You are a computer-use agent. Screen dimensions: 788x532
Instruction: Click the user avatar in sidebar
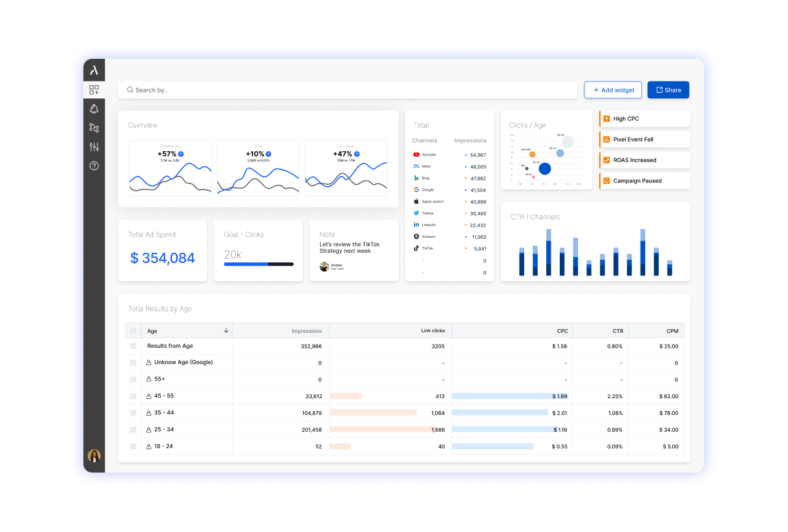94,456
